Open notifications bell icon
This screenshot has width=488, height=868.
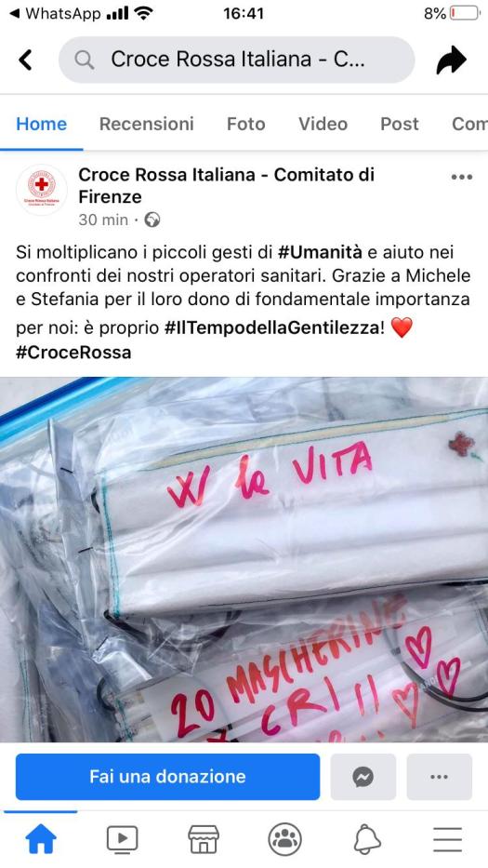(367, 839)
